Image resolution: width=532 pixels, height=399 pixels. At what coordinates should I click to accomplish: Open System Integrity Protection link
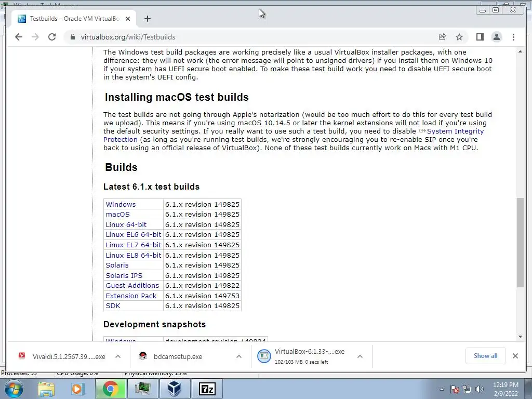tap(455, 131)
